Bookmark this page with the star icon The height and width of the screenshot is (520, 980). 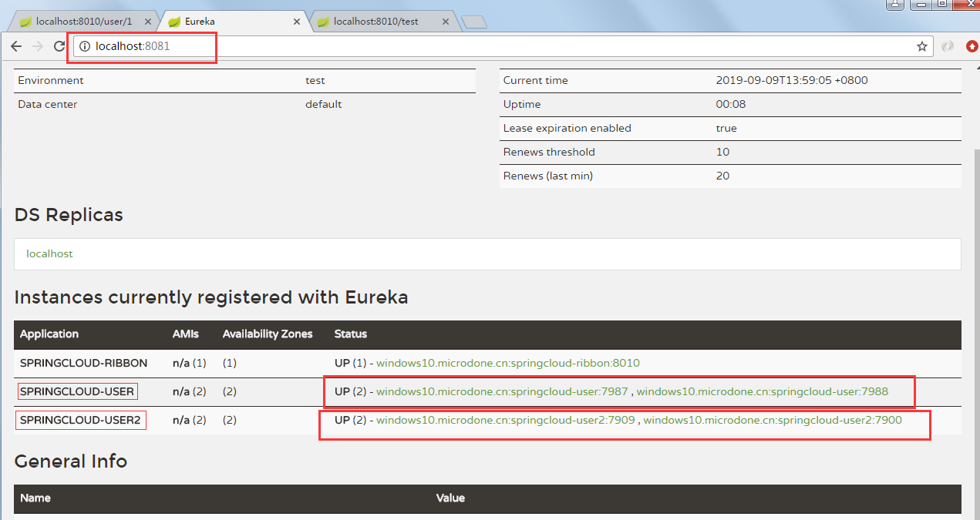922,47
